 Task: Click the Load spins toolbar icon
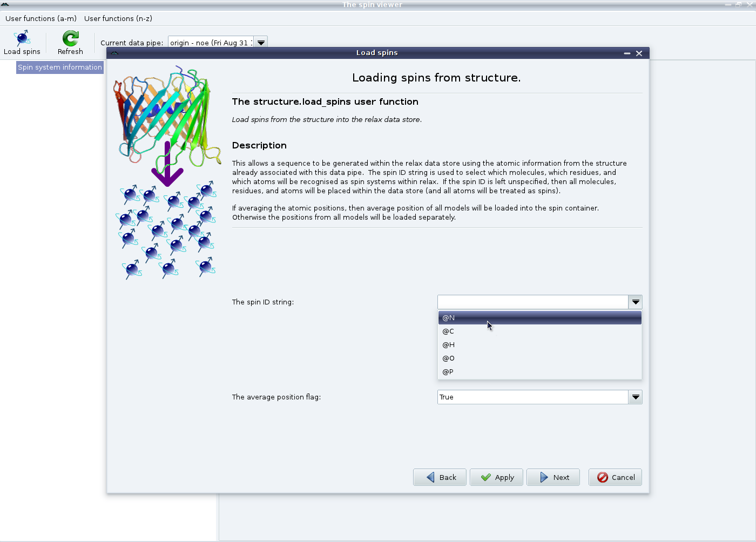pos(22,43)
